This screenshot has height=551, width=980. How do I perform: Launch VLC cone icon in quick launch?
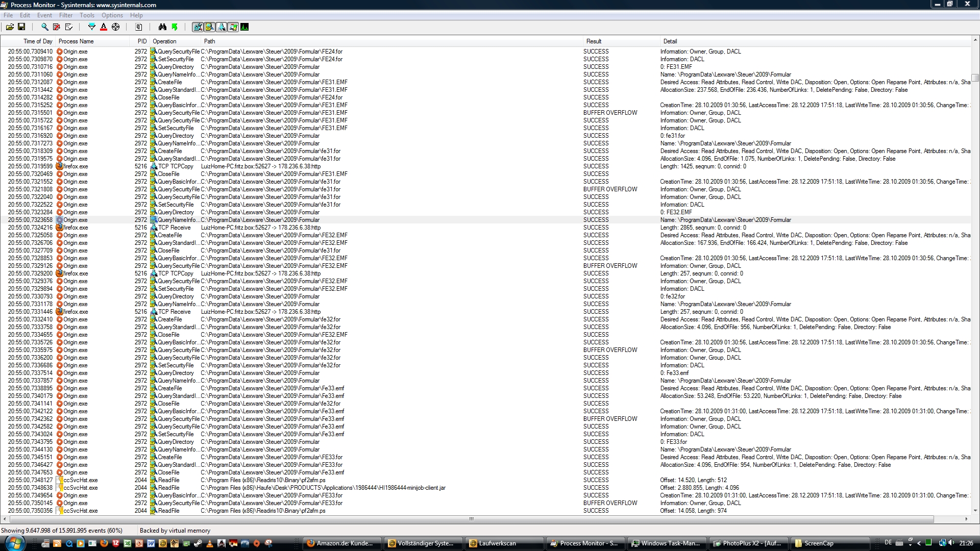pos(210,543)
